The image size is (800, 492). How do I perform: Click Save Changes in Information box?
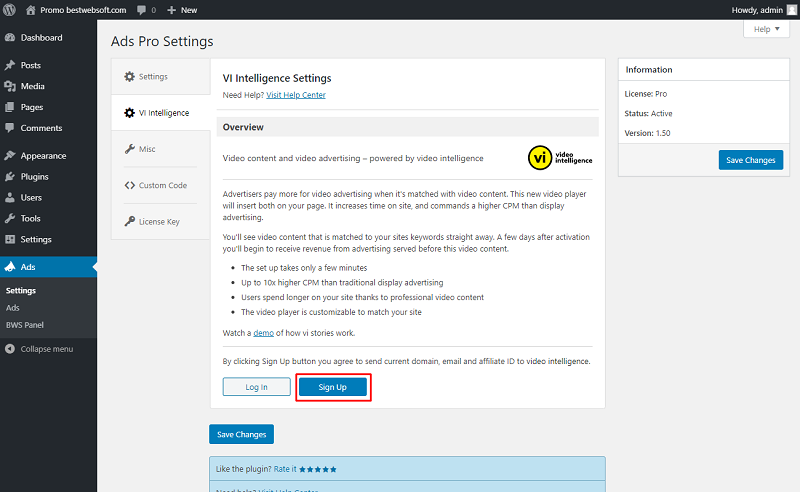(751, 160)
